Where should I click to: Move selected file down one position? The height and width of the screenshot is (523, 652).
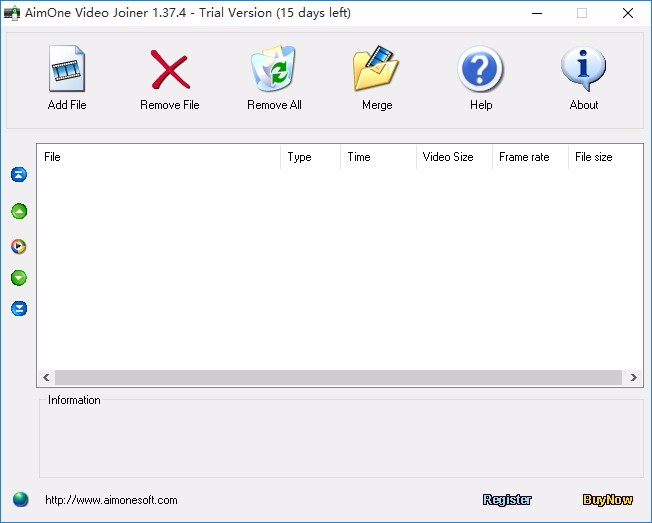pos(19,278)
